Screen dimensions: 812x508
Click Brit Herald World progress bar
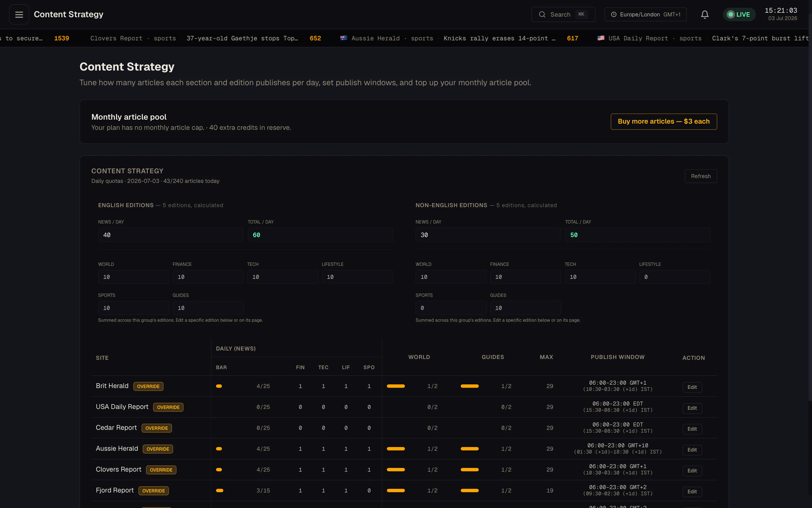[x=396, y=386]
